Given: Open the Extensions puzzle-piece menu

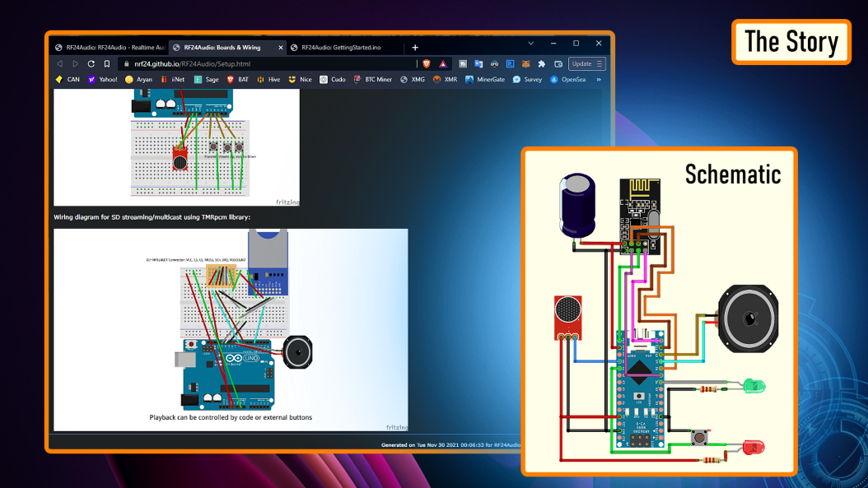Looking at the screenshot, I should click(542, 63).
